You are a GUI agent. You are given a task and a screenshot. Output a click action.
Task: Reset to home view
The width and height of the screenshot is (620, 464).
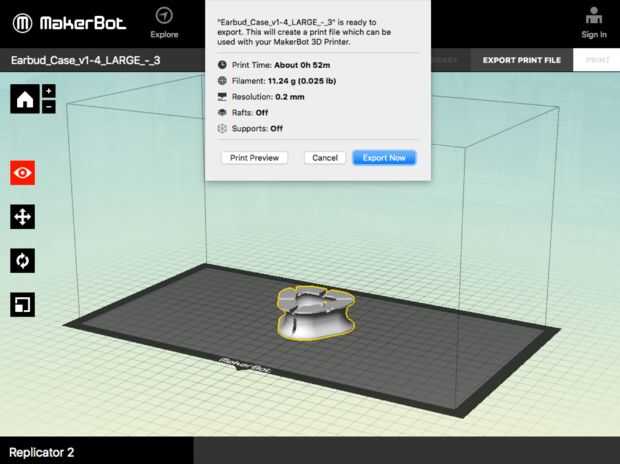pyautogui.click(x=25, y=99)
